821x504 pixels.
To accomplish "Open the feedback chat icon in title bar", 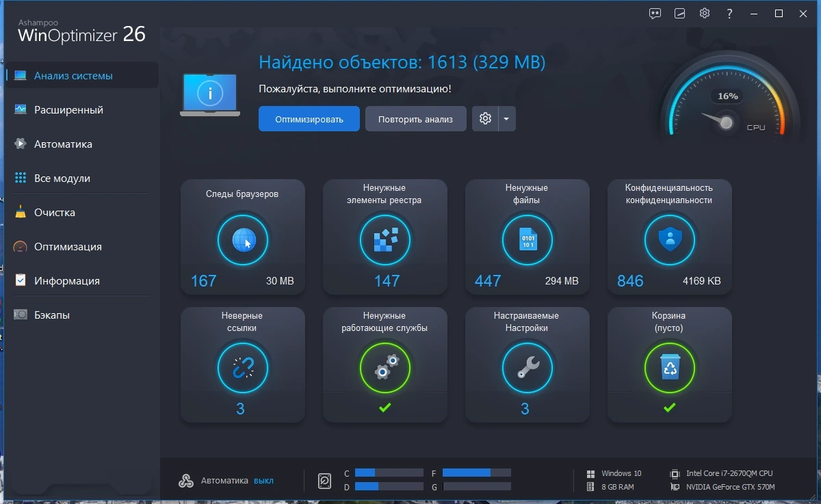I will click(655, 14).
